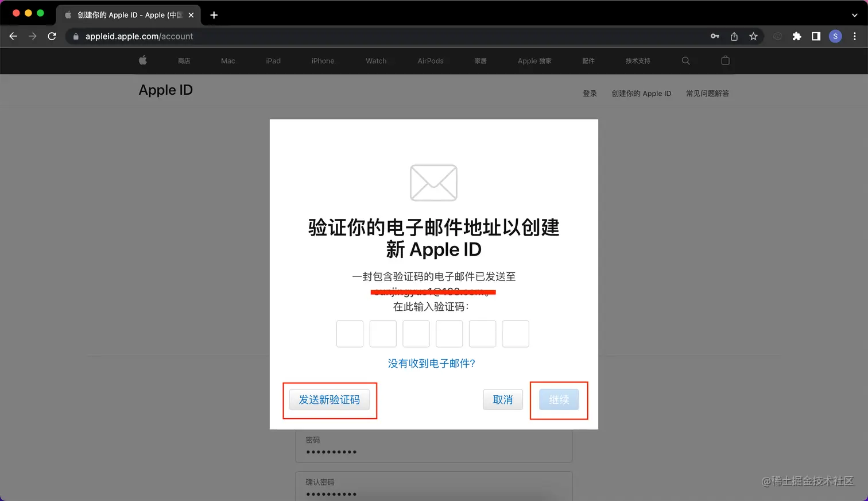Open the iPhone nav item
This screenshot has height=501, width=868.
pyautogui.click(x=323, y=61)
